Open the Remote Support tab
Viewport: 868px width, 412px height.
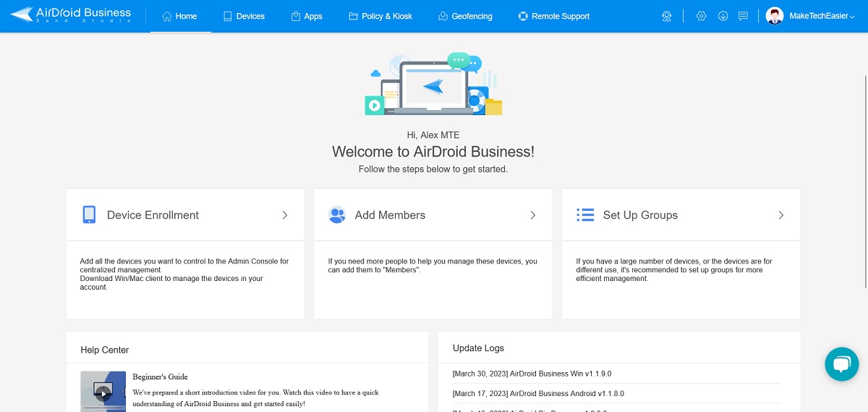tap(554, 16)
